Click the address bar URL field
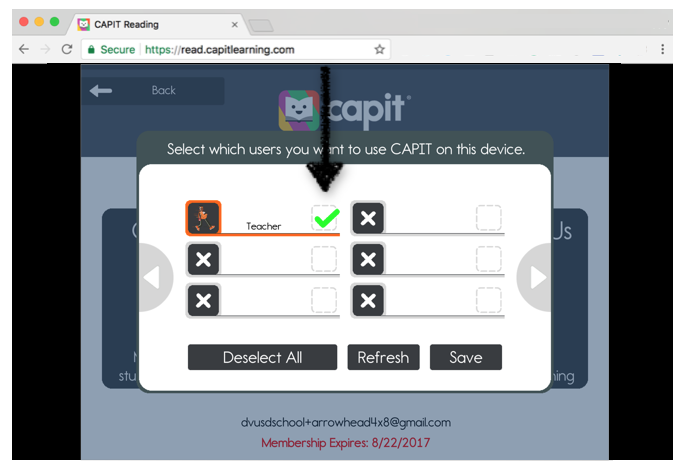Image resolution: width=688 pixels, height=472 pixels. [x=236, y=50]
